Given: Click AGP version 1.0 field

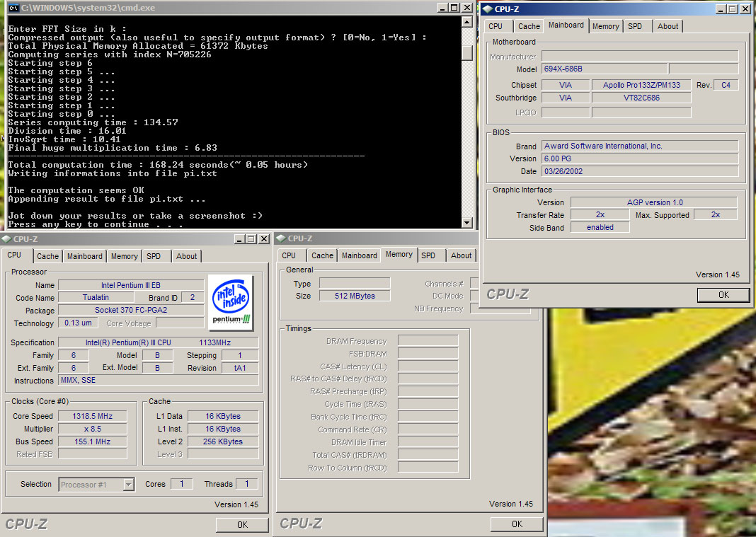Looking at the screenshot, I should click(x=654, y=202).
